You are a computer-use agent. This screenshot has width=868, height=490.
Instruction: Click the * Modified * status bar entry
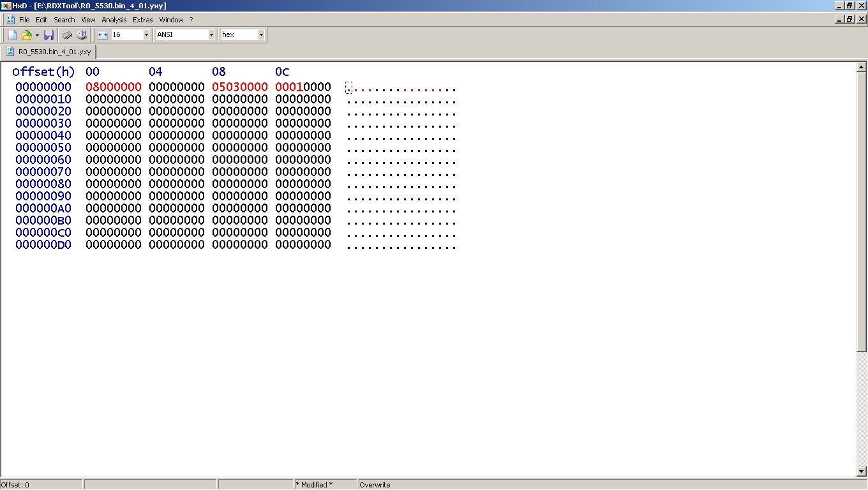(325, 485)
